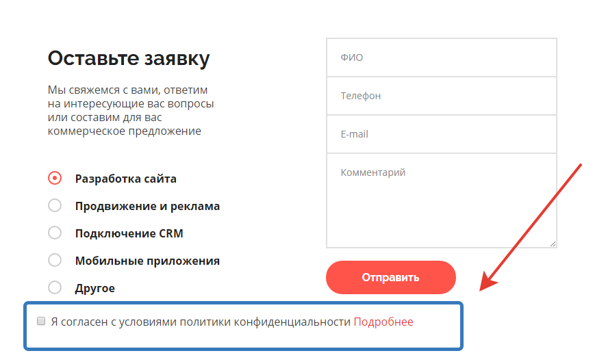
Task: Click the E-mail input field
Action: pyautogui.click(x=442, y=134)
